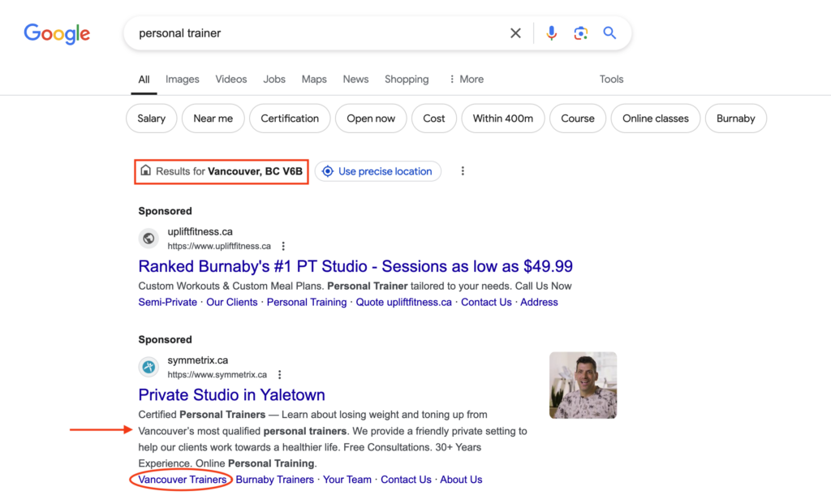
Task: Click the Results for Vancouver, BC V6B text
Action: tap(229, 171)
